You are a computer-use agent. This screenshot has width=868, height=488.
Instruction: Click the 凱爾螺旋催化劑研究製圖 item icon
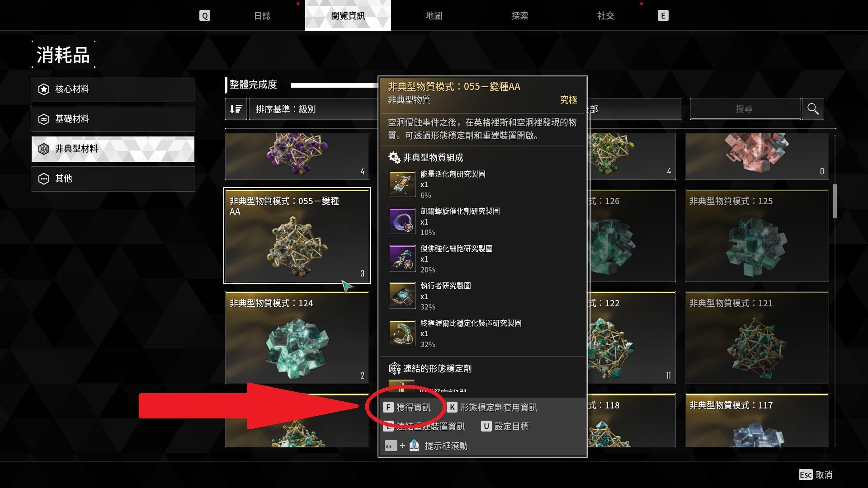[x=402, y=221]
